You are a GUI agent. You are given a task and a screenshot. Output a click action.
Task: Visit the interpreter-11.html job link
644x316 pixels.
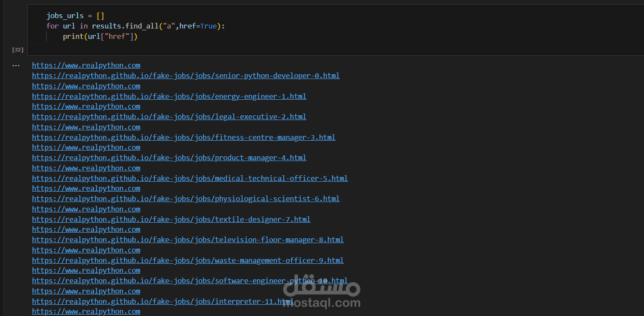163,301
